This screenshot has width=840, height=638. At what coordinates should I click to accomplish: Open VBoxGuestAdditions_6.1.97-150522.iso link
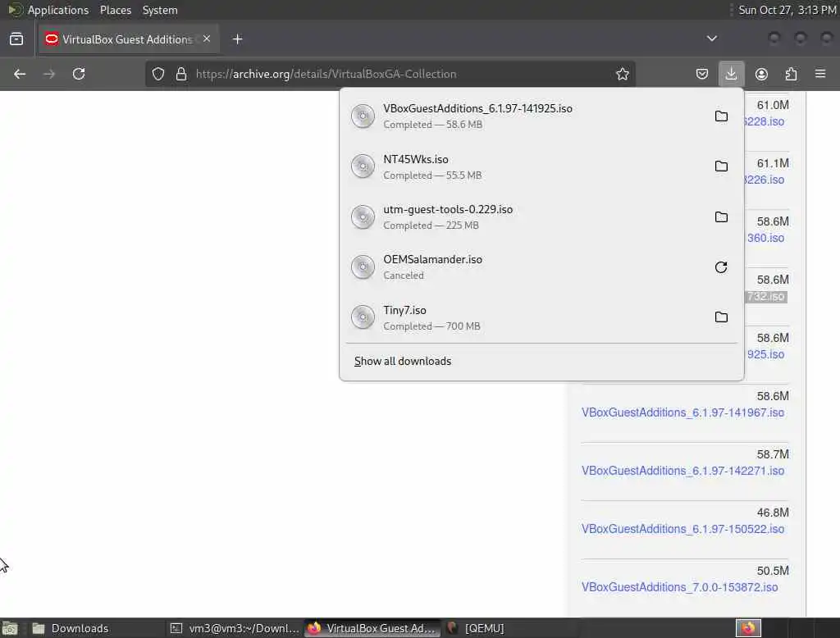click(682, 529)
